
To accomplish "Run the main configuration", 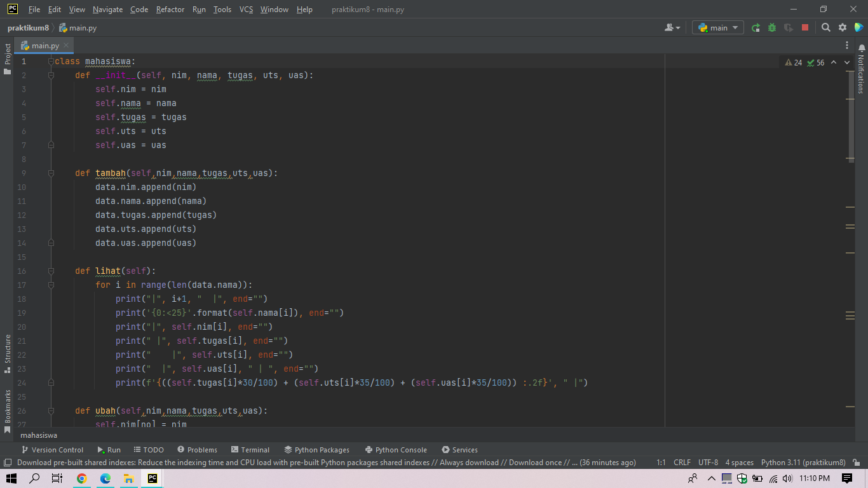I will [x=756, y=27].
